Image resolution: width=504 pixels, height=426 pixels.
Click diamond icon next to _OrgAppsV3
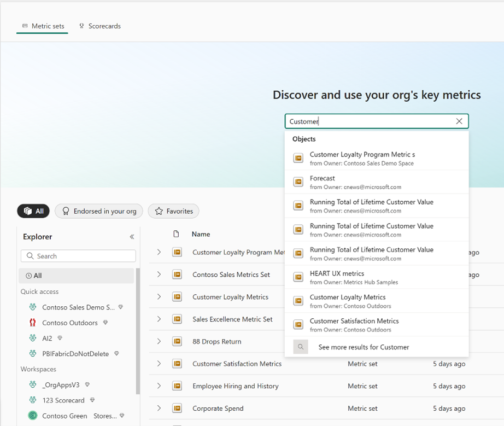tap(87, 384)
